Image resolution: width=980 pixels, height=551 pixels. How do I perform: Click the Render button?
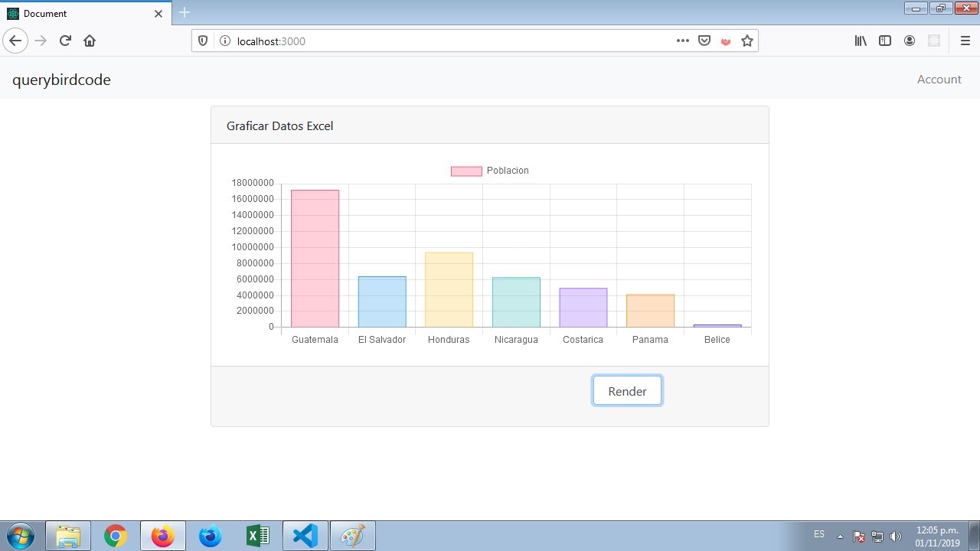point(627,391)
